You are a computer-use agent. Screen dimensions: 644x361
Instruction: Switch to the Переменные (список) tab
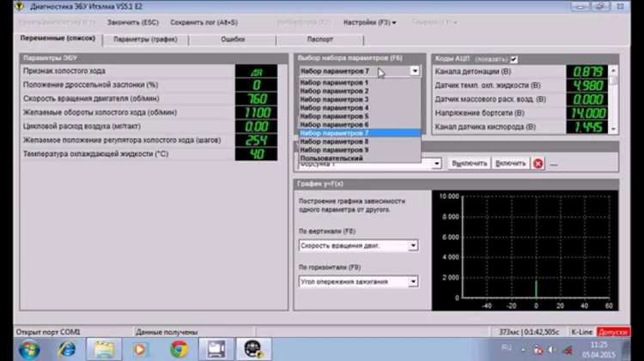pyautogui.click(x=58, y=39)
